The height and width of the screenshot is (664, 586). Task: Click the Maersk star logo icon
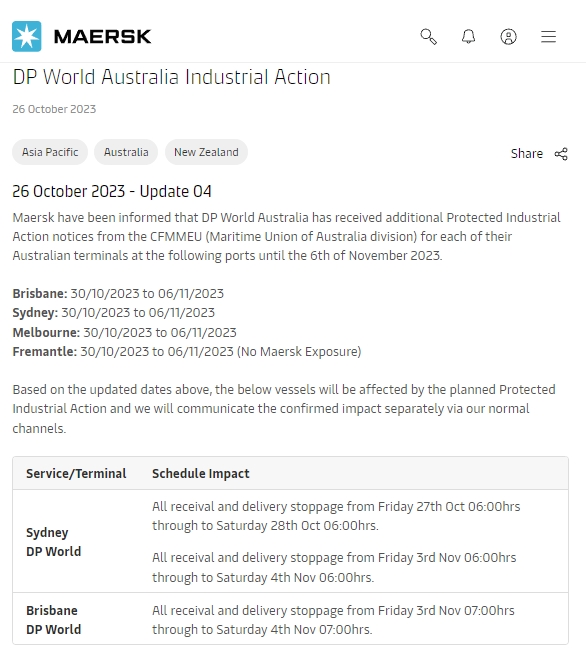27,36
